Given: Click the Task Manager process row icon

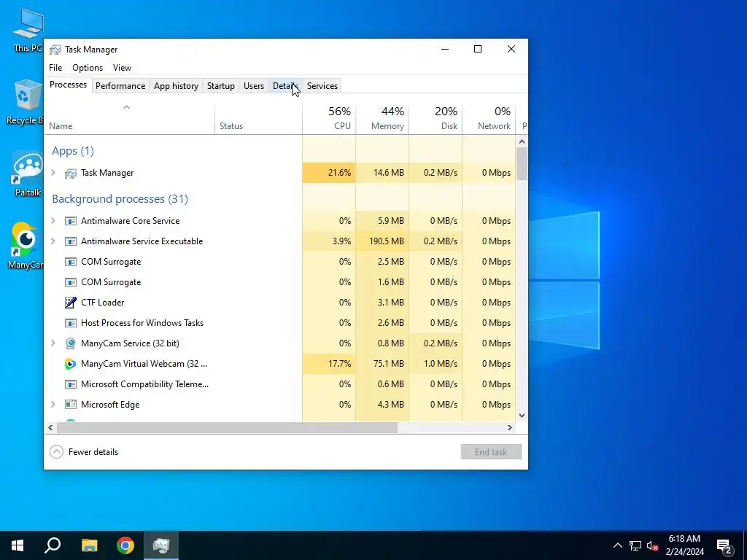Looking at the screenshot, I should [x=71, y=173].
